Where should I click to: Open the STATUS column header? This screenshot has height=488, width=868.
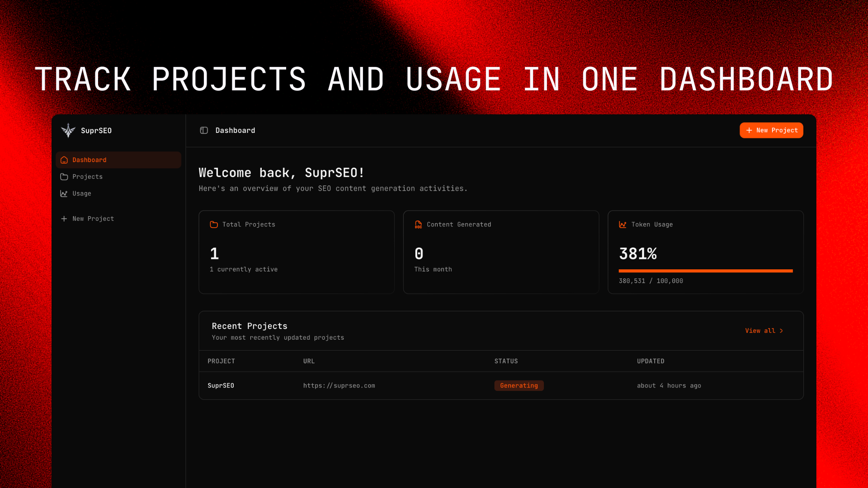[506, 361]
